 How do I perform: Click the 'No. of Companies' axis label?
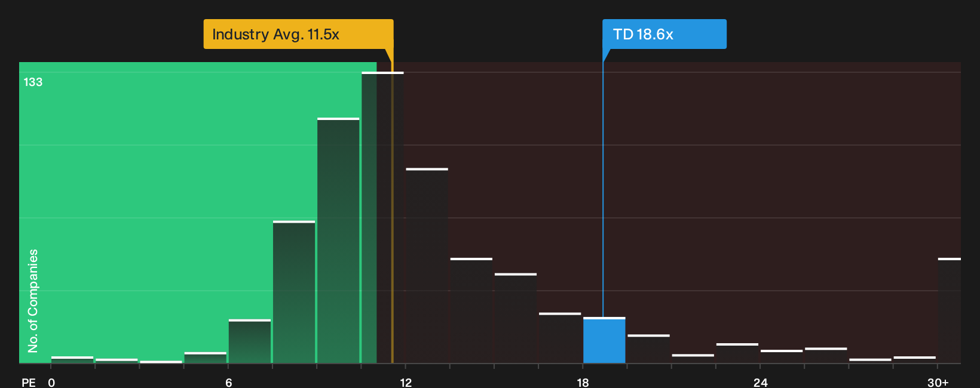click(x=33, y=301)
